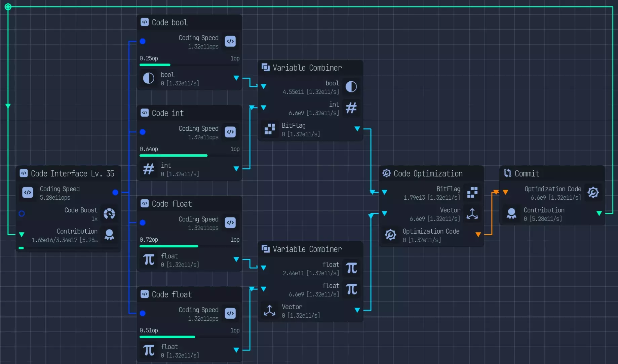Click the blue Coding Speed output port on Code Interface
The image size is (618, 364).
(115, 193)
